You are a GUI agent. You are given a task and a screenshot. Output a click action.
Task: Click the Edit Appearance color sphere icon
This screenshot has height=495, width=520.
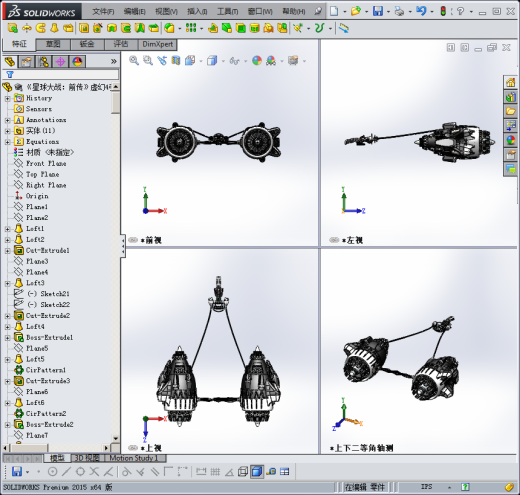point(257,61)
